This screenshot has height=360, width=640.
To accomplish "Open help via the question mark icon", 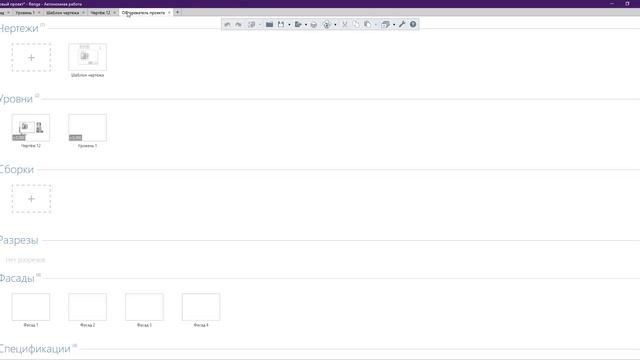I will pos(413,24).
